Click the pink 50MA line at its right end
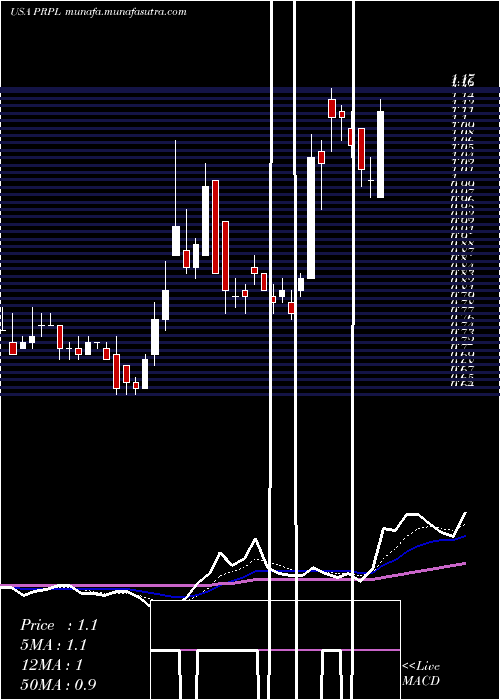500x700 pixels. click(464, 564)
